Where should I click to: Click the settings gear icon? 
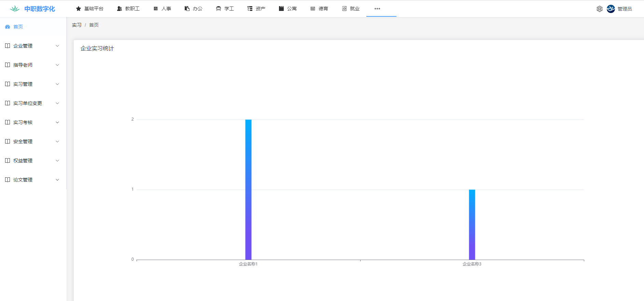click(x=599, y=9)
